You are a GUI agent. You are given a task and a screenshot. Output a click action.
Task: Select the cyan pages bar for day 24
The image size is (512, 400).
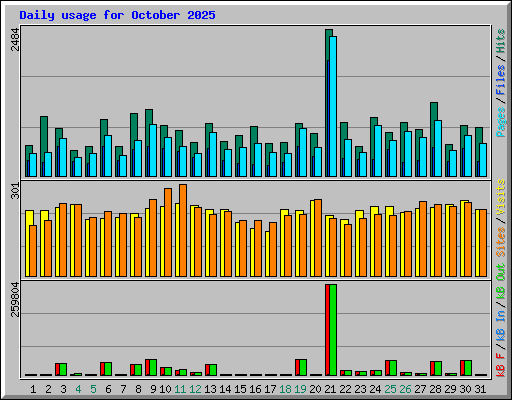(378, 151)
